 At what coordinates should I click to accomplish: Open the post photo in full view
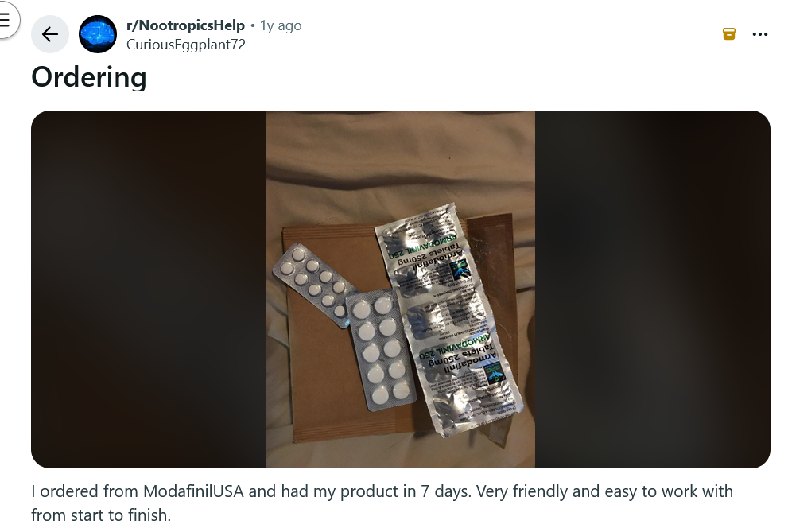click(401, 289)
